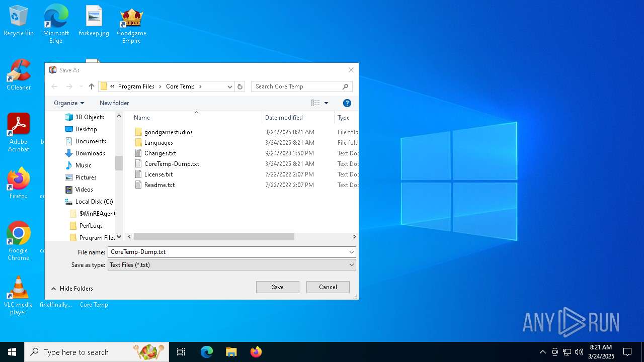Click Program Files in address breadcrumb
The image size is (644, 362).
[136, 86]
